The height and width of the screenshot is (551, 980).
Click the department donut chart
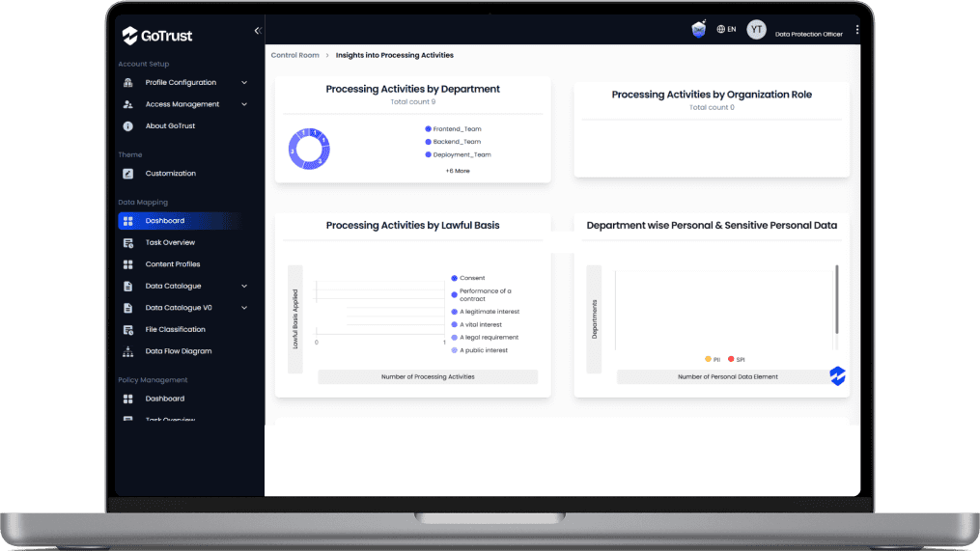pos(309,149)
